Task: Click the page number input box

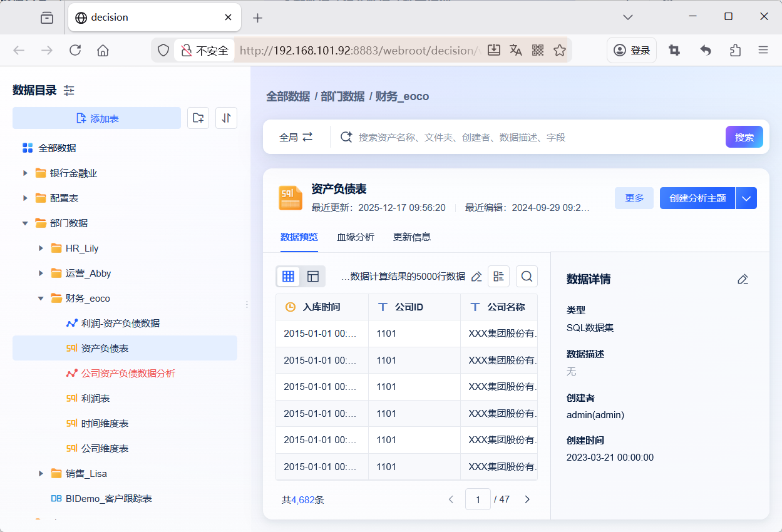Action: click(x=478, y=499)
